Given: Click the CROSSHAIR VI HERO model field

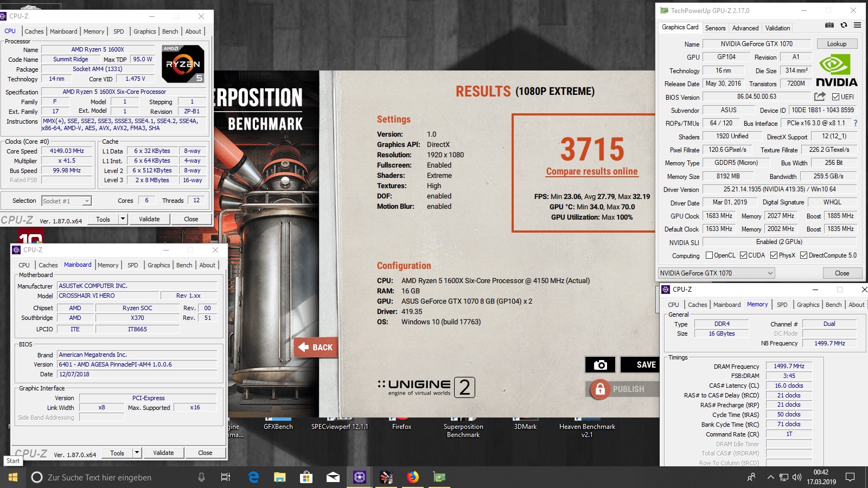Looking at the screenshot, I should [x=108, y=296].
